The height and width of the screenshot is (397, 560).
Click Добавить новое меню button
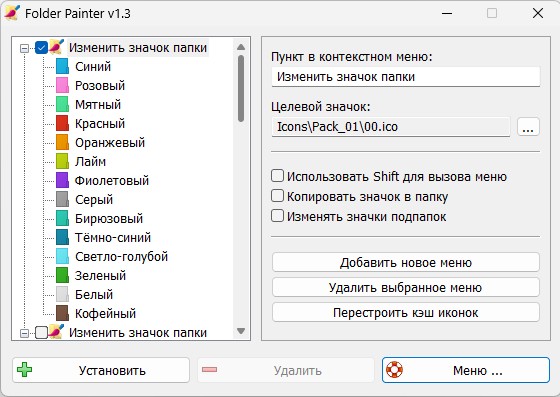coord(406,262)
